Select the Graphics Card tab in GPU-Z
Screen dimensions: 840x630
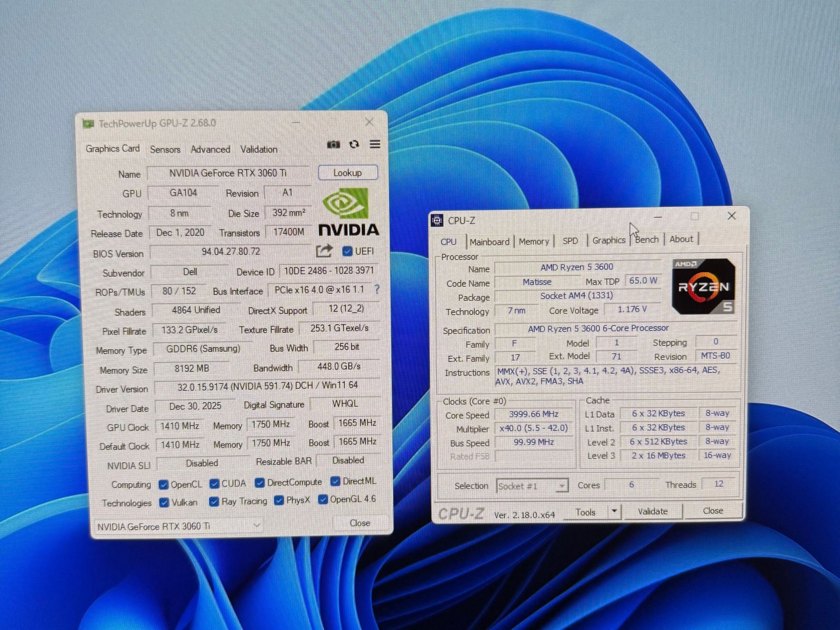click(x=113, y=148)
